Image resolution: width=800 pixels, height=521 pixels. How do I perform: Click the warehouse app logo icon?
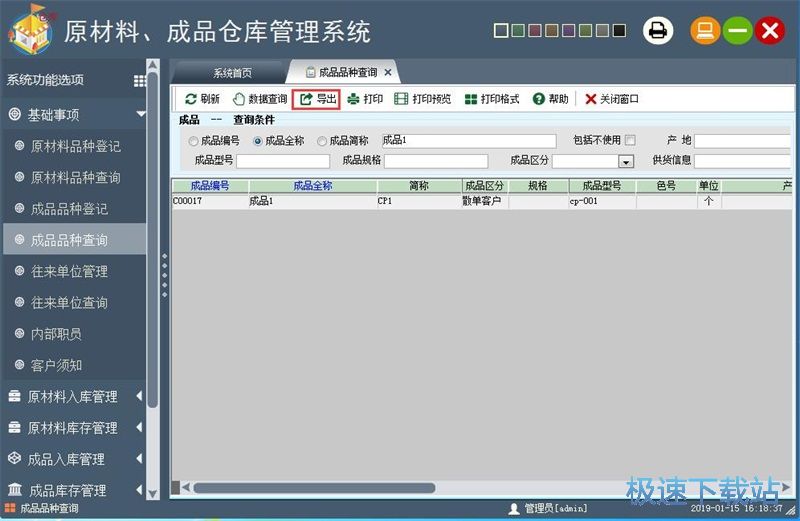pyautogui.click(x=31, y=30)
